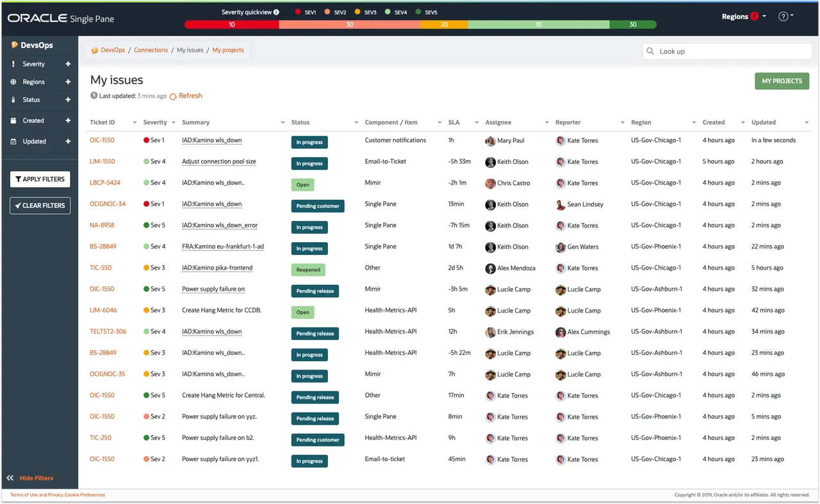Expand Created filter with plus icon
The width and height of the screenshot is (820, 504).
[x=68, y=120]
